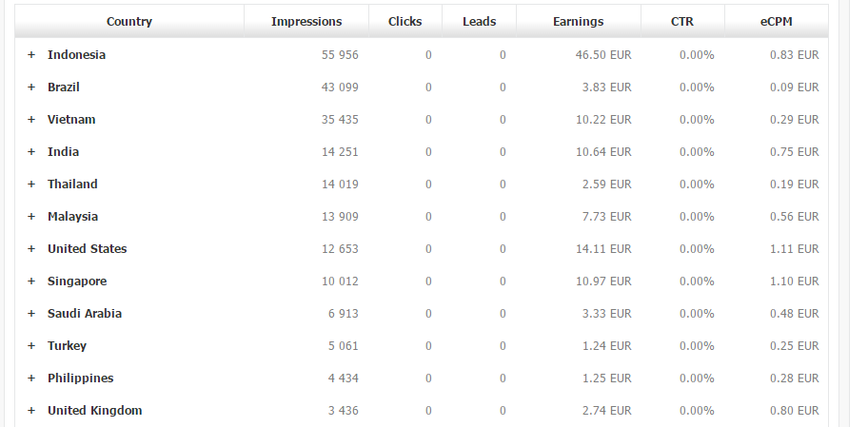868x427 pixels.
Task: Expand the Thailand row
Action: tap(31, 184)
